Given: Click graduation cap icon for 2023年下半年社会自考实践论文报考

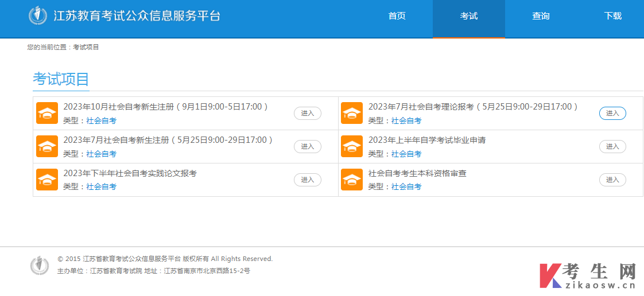Looking at the screenshot, I should pyautogui.click(x=47, y=180).
